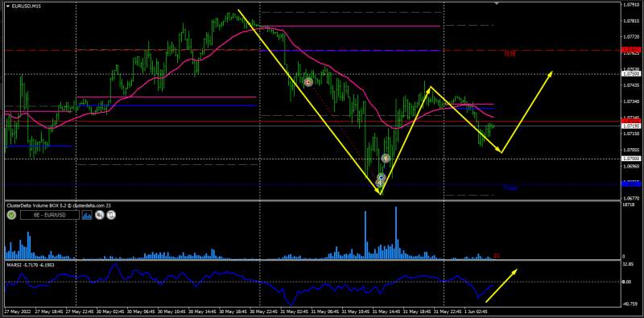644x318 pixels.
Task: Click the ClusterDelta Volume BOX 5.2 title
Action: [x=35, y=205]
